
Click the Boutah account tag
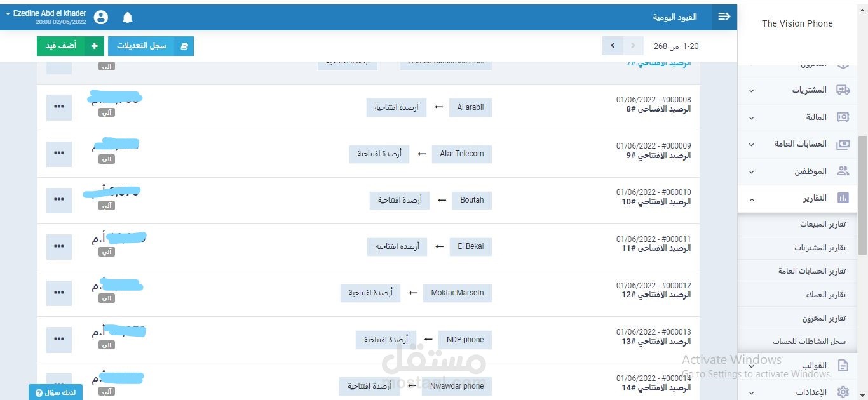(x=472, y=200)
